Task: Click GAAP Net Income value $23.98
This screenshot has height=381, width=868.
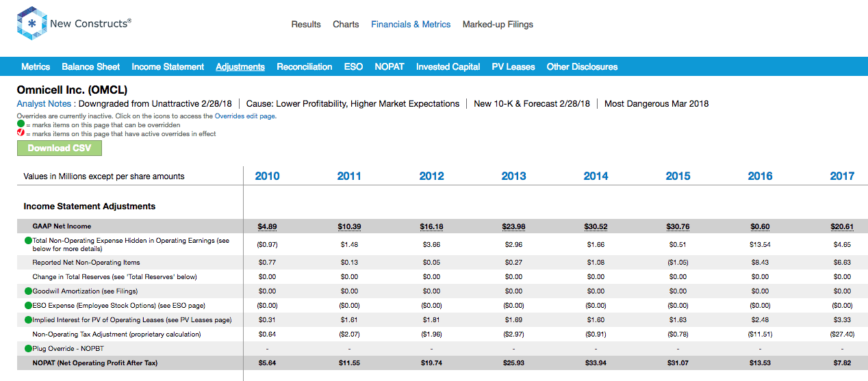Action: pos(513,226)
